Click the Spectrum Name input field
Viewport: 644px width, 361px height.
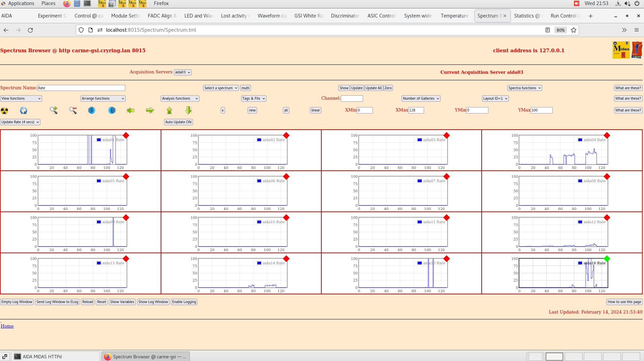81,88
